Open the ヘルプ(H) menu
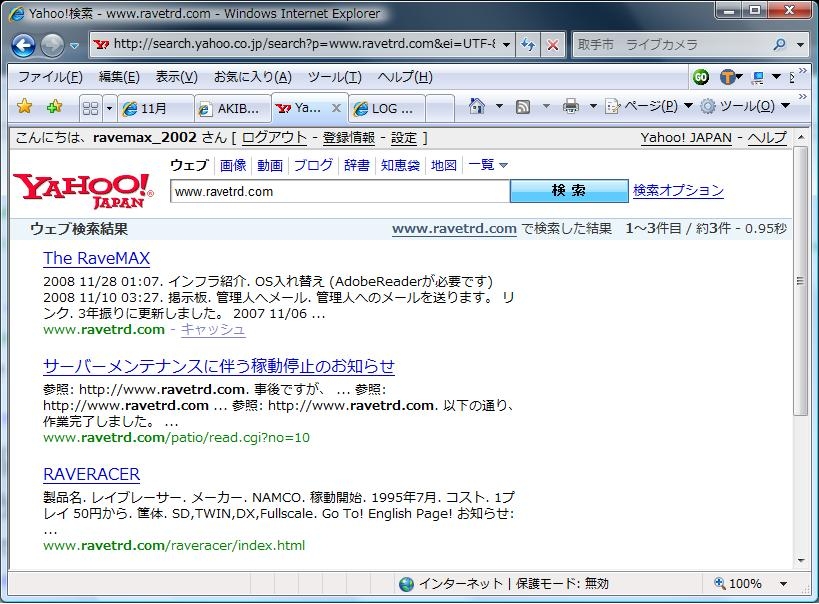Image resolution: width=819 pixels, height=604 pixels. pyautogui.click(x=405, y=77)
